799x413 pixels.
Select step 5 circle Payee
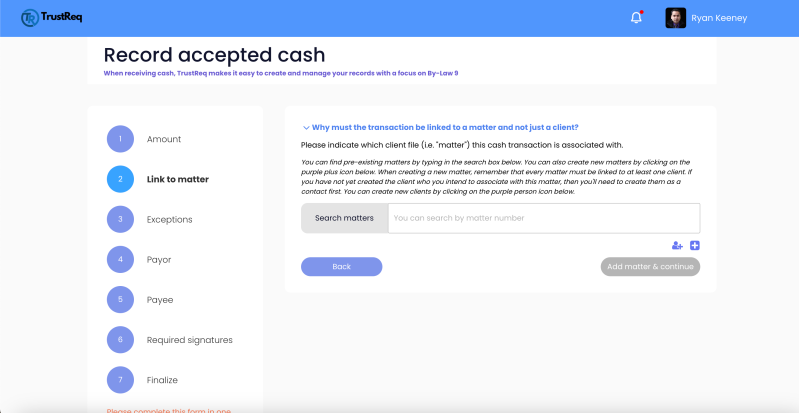tap(120, 299)
